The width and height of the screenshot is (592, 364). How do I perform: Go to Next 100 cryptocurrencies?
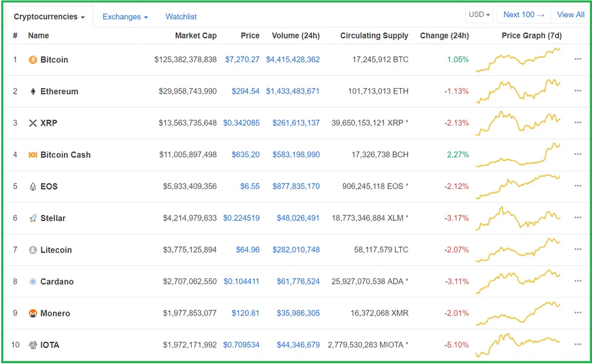(524, 15)
